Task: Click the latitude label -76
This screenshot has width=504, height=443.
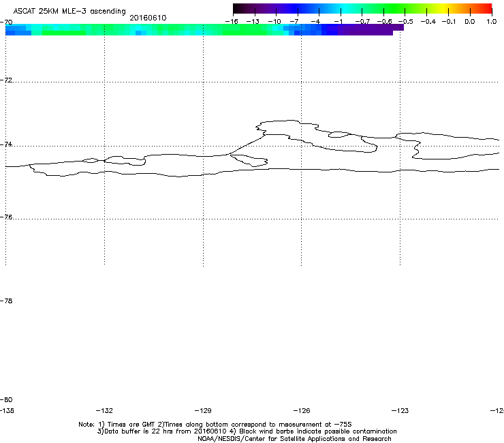Action: pyautogui.click(x=6, y=217)
